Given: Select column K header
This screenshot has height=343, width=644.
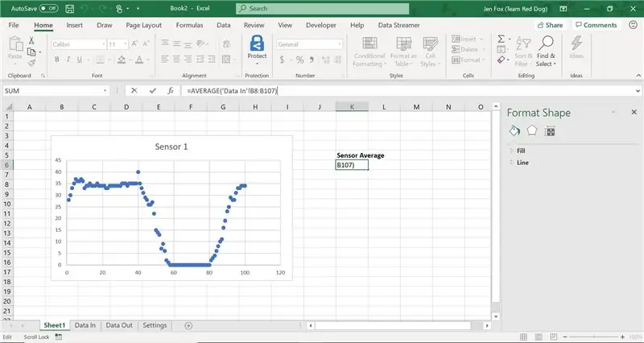Looking at the screenshot, I should (x=352, y=107).
